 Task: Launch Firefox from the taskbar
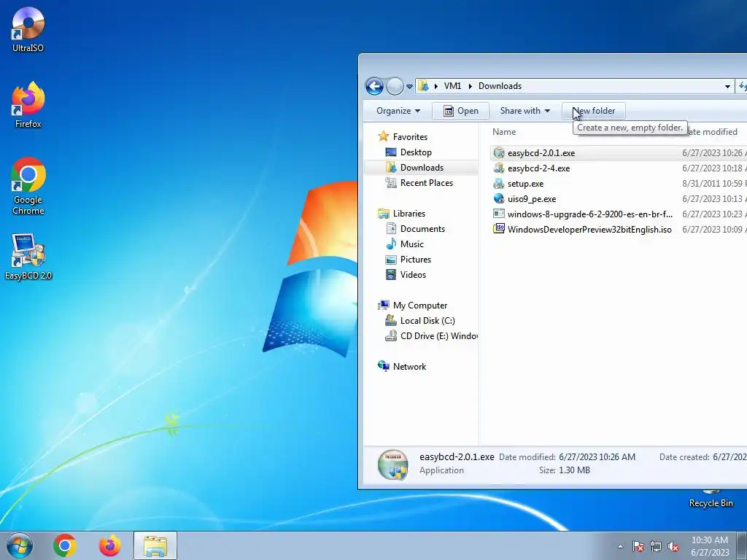(109, 545)
